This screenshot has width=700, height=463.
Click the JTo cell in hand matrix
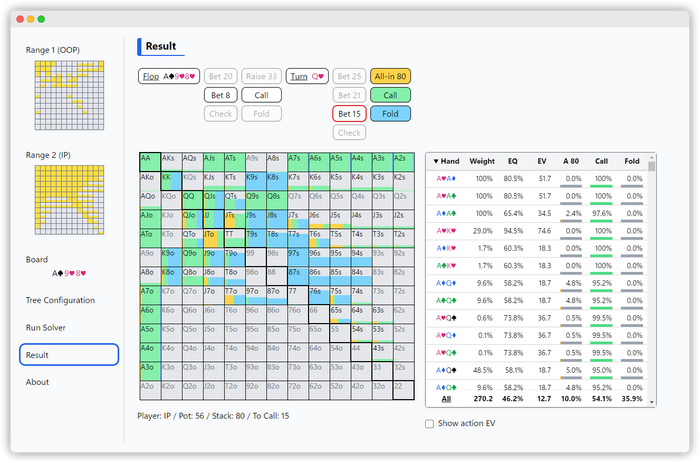coord(213,238)
